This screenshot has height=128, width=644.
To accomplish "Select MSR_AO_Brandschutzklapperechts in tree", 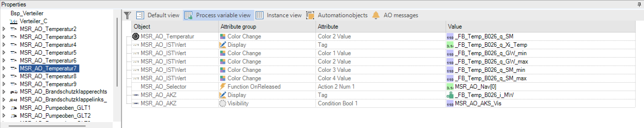I will (64, 92).
